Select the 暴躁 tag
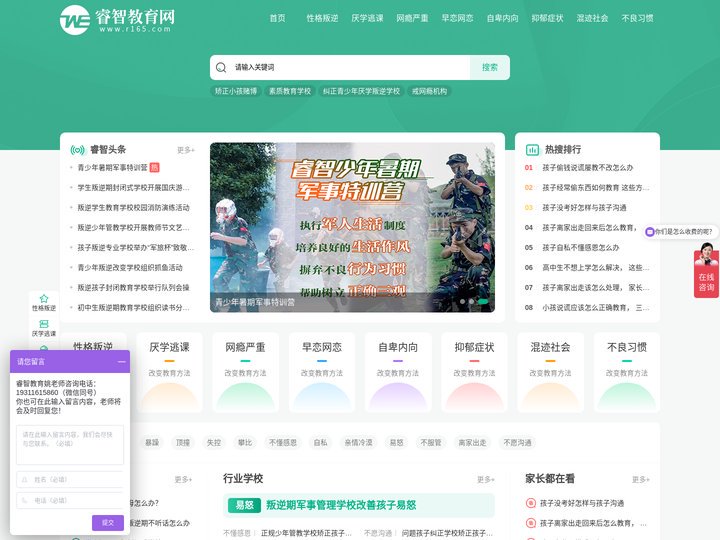Image resolution: width=720 pixels, height=540 pixels. tap(152, 443)
